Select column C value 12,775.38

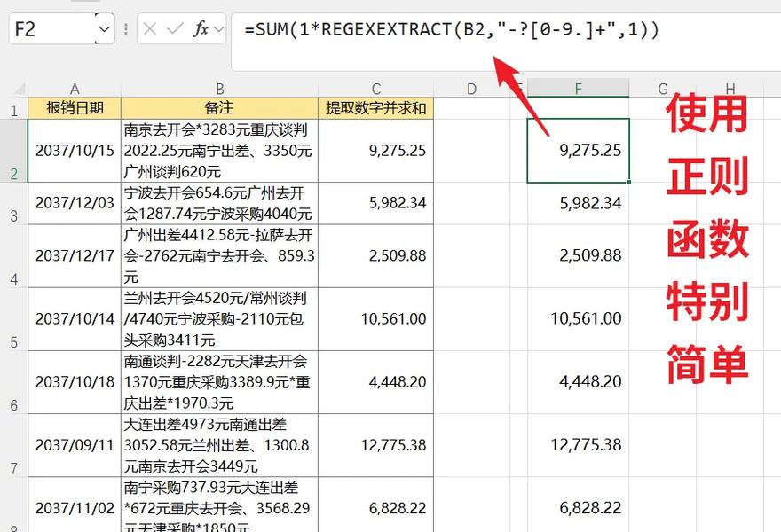click(x=376, y=445)
